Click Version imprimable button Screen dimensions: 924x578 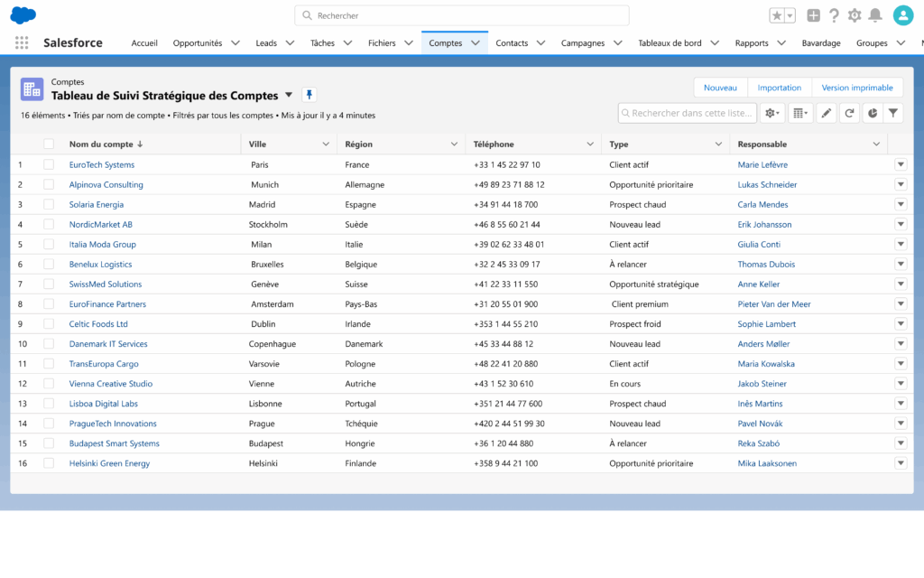pyautogui.click(x=857, y=88)
